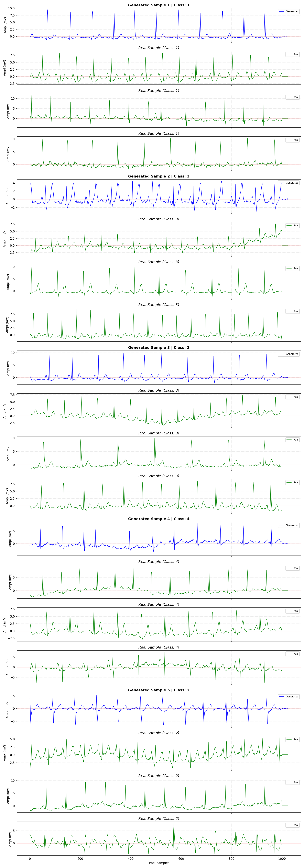304x868 pixels.
Task: Click the blue legend line in Sample 1 plot
Action: point(282,11)
